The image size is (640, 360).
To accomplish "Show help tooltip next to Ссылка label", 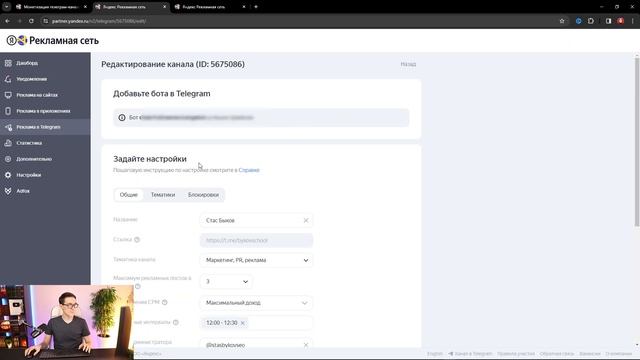I will point(137,240).
